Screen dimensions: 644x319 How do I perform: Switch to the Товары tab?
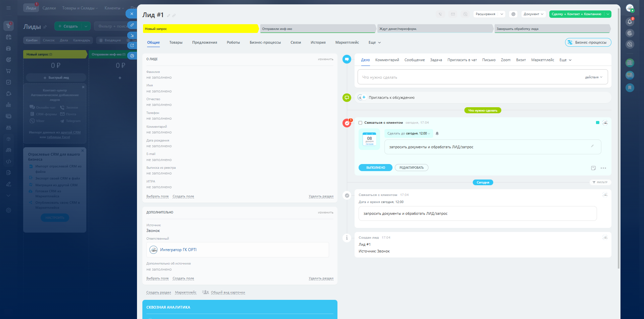176,43
